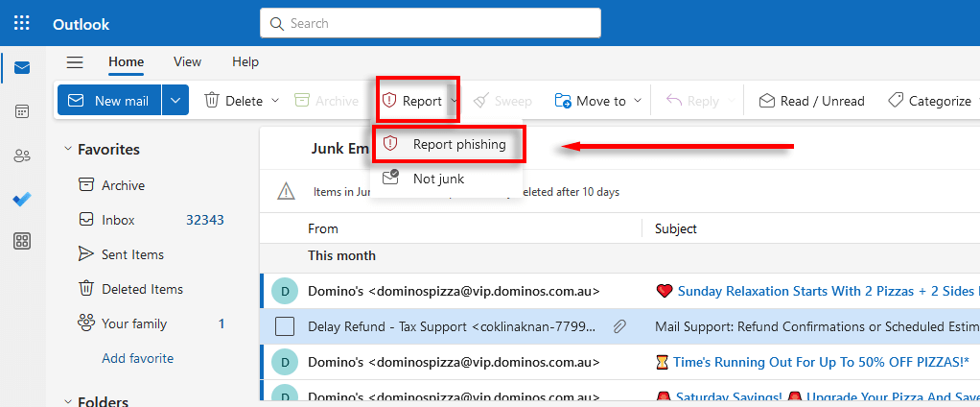Click the Mail icon in left rail
Image resolution: width=980 pixels, height=407 pixels.
click(22, 67)
